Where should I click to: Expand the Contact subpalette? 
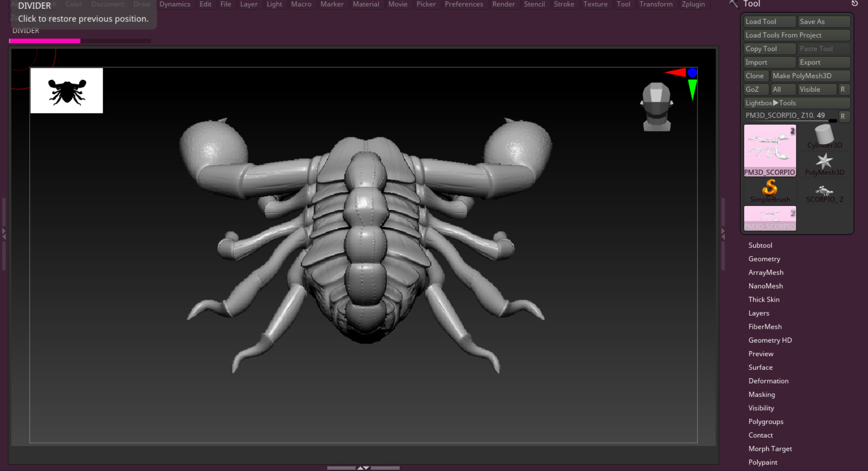[760, 435]
